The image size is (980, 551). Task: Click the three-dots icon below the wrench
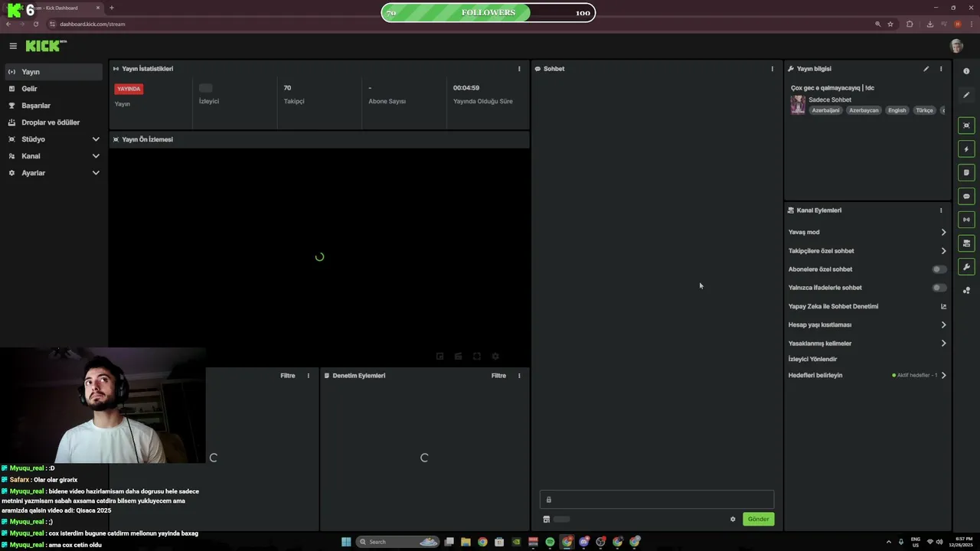pos(966,291)
